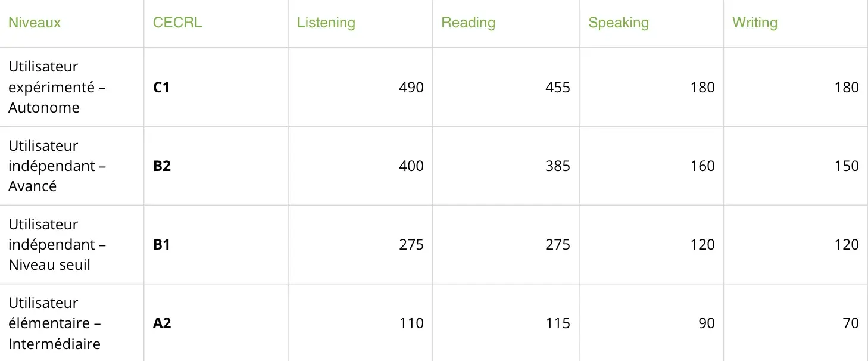The image size is (868, 361).
Task: Click the Utilisateur expérimenté – Autonome cell
Action: 57,87
